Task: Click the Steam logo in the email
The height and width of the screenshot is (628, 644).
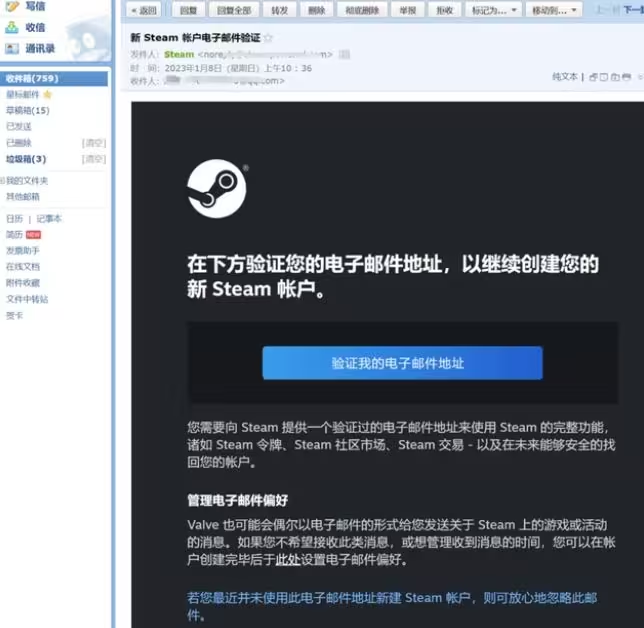Action: click(217, 189)
